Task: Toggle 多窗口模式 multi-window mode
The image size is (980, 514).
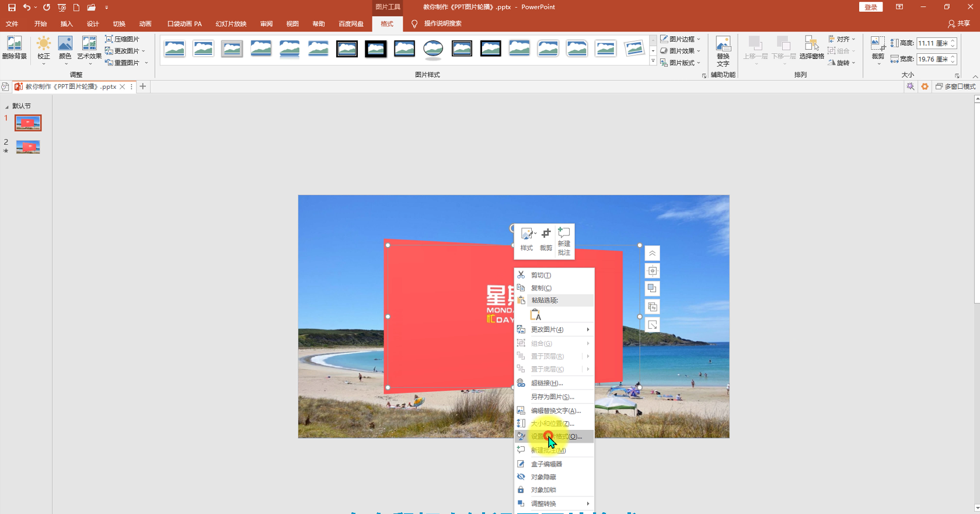Action: pyautogui.click(x=955, y=86)
